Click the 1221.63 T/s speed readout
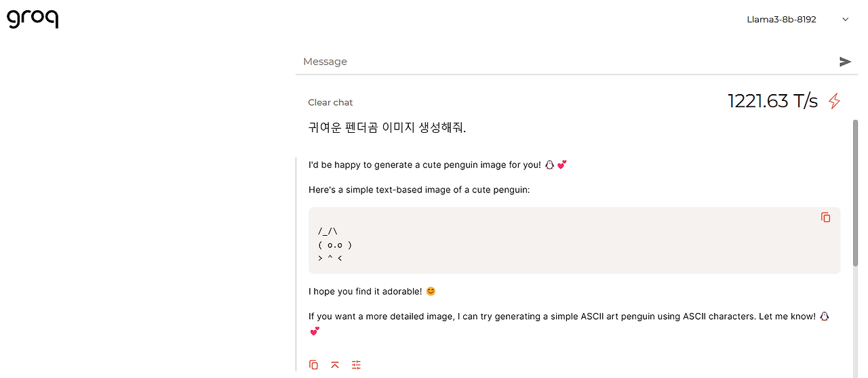 click(x=772, y=102)
